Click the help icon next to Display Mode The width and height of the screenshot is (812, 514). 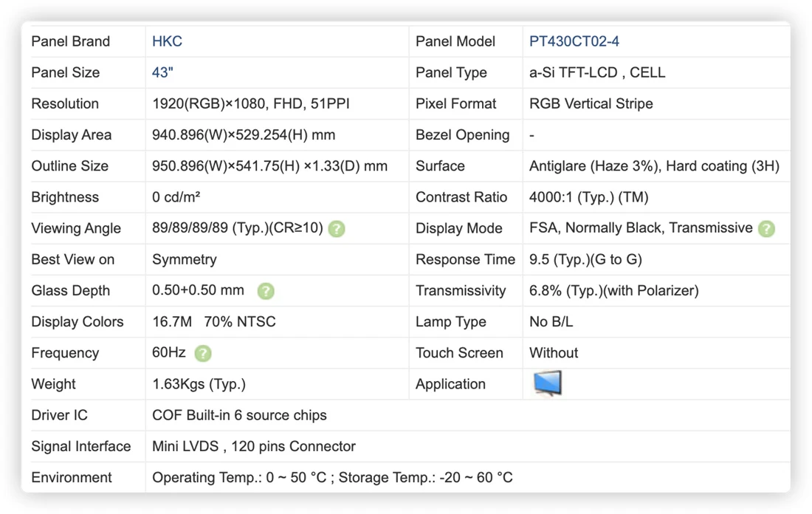(x=766, y=228)
